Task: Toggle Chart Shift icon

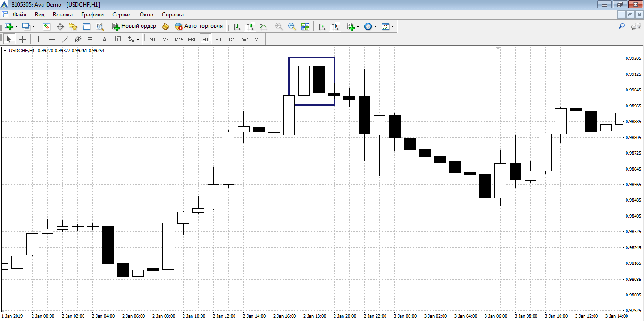Action: click(x=335, y=26)
